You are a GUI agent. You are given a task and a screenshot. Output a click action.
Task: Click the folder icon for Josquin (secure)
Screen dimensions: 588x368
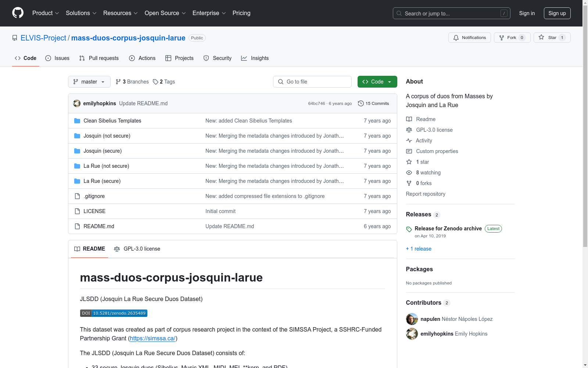(x=77, y=151)
